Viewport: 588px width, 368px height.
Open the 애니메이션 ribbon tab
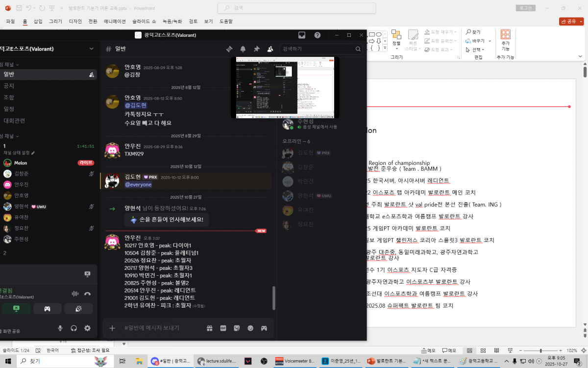pos(115,22)
